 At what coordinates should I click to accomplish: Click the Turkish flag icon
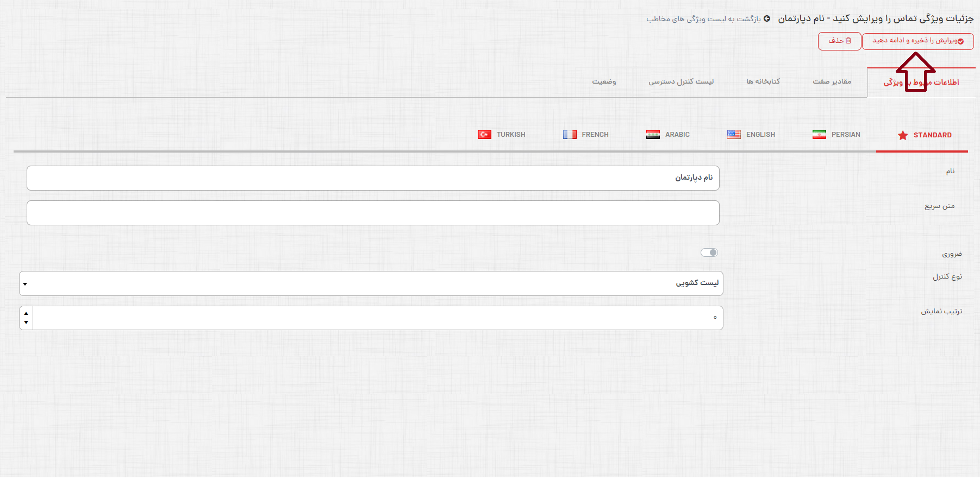tap(484, 135)
